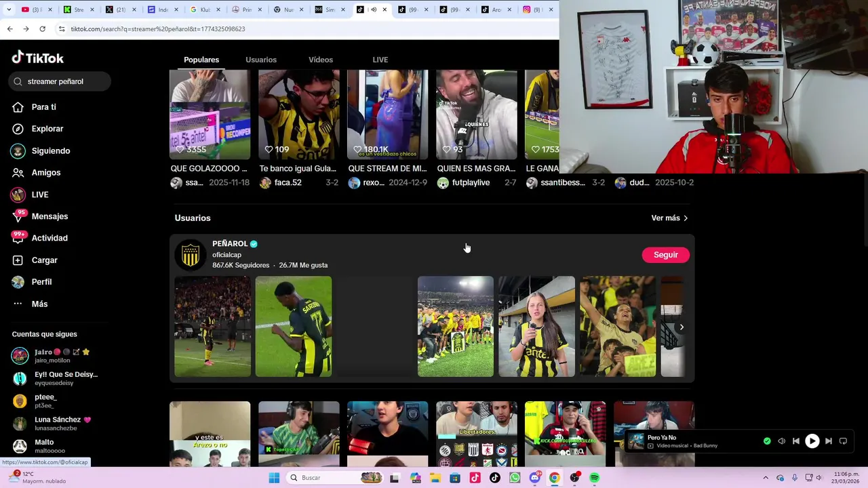Click Ver más next to Usuarios
The width and height of the screenshot is (868, 488).
point(669,218)
